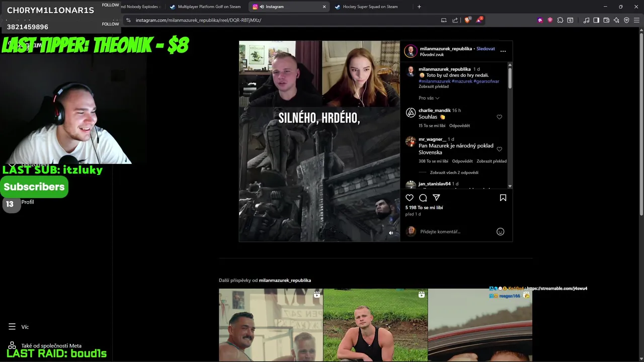Open the three-dot more options menu of the post
The height and width of the screenshot is (362, 644).
point(503,51)
